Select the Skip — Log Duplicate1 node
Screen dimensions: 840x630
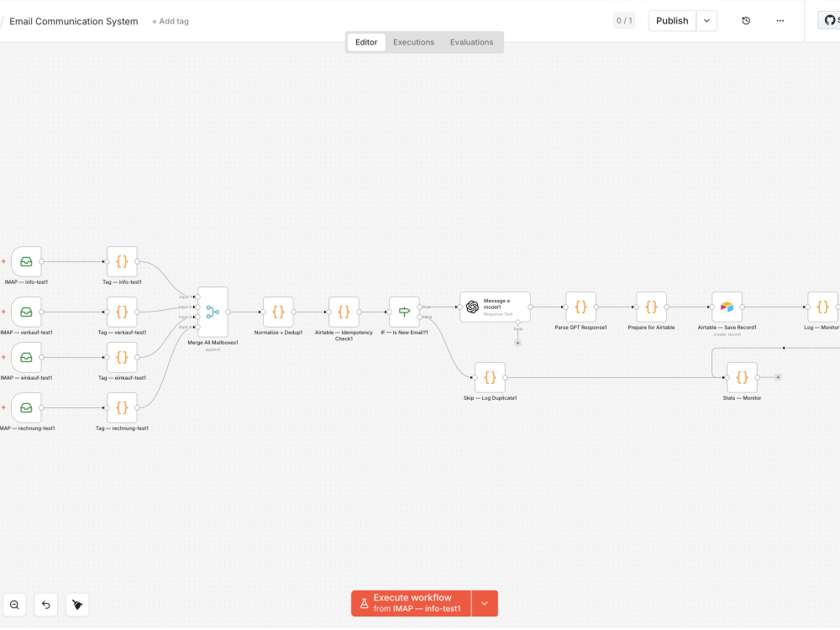(491, 378)
